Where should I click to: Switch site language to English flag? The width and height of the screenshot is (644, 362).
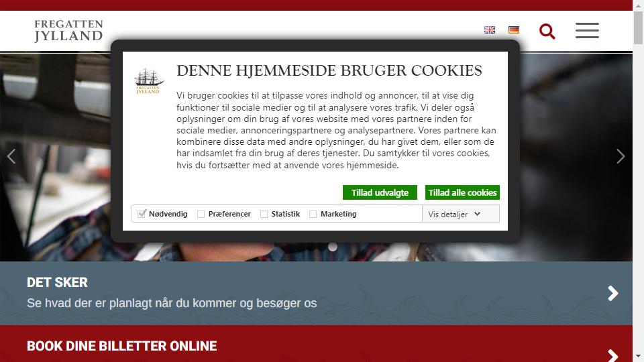click(x=489, y=30)
